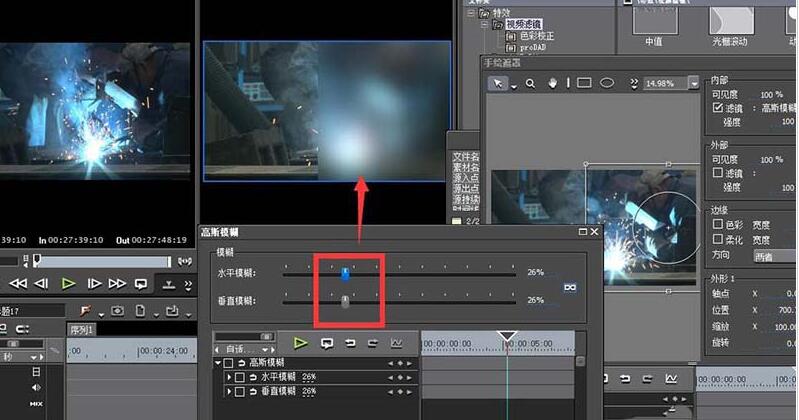Disable the inner 滤镜 filter checkbox
This screenshot has height=420, width=799.
[717, 108]
